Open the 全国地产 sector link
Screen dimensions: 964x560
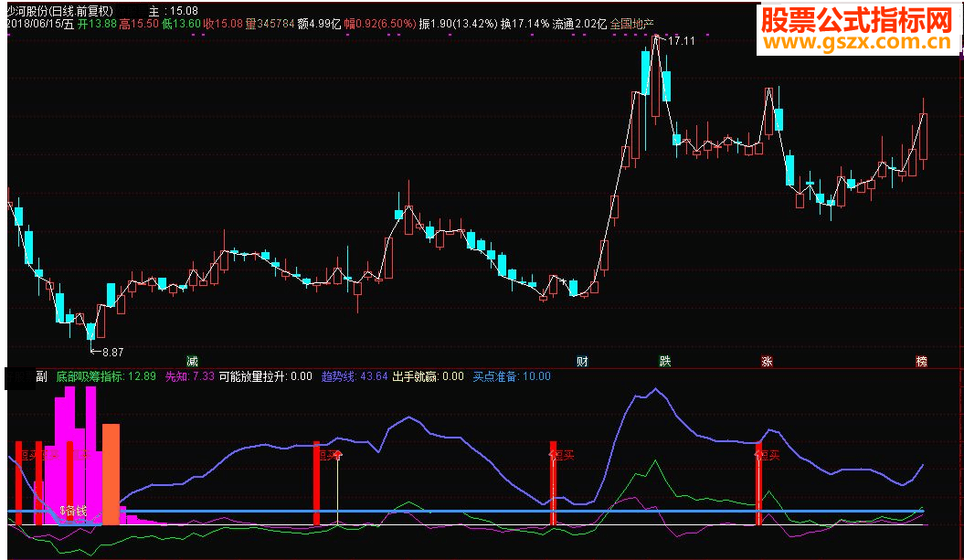click(631, 24)
